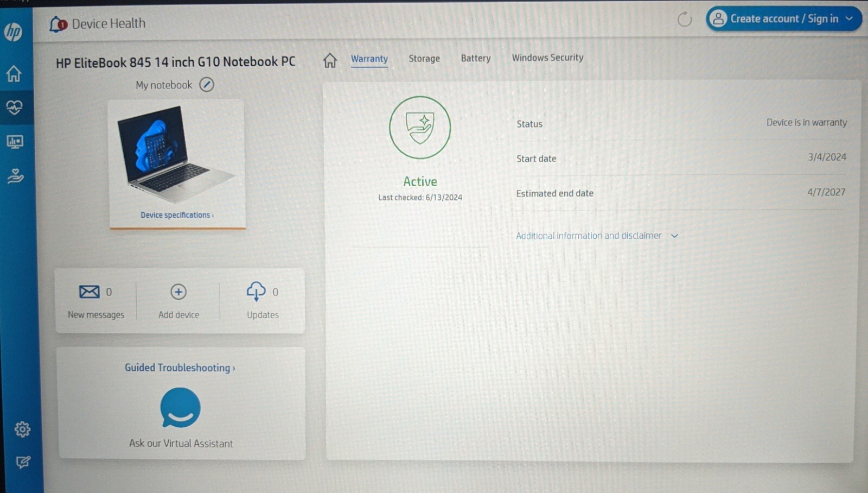This screenshot has width=868, height=493.
Task: Edit the My notebook name pencil icon
Action: (207, 85)
